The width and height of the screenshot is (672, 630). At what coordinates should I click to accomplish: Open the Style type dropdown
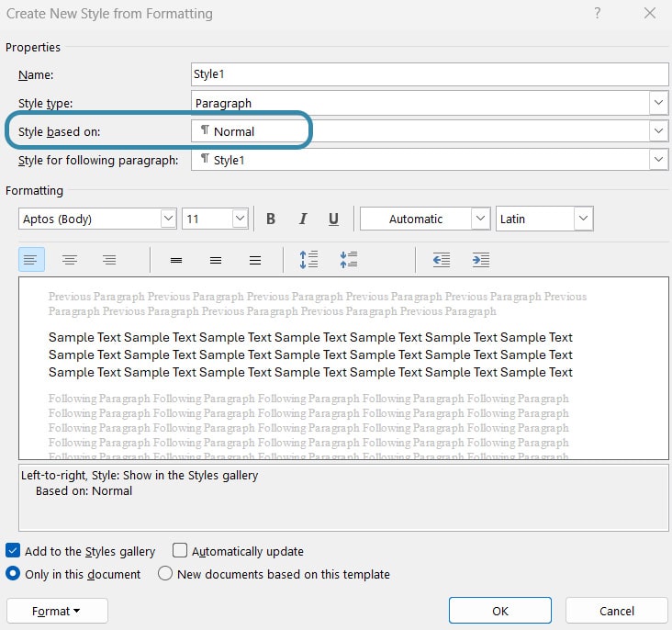pyautogui.click(x=658, y=103)
